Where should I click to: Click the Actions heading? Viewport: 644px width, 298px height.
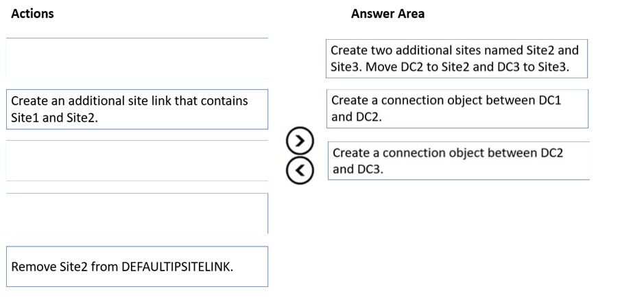point(32,14)
